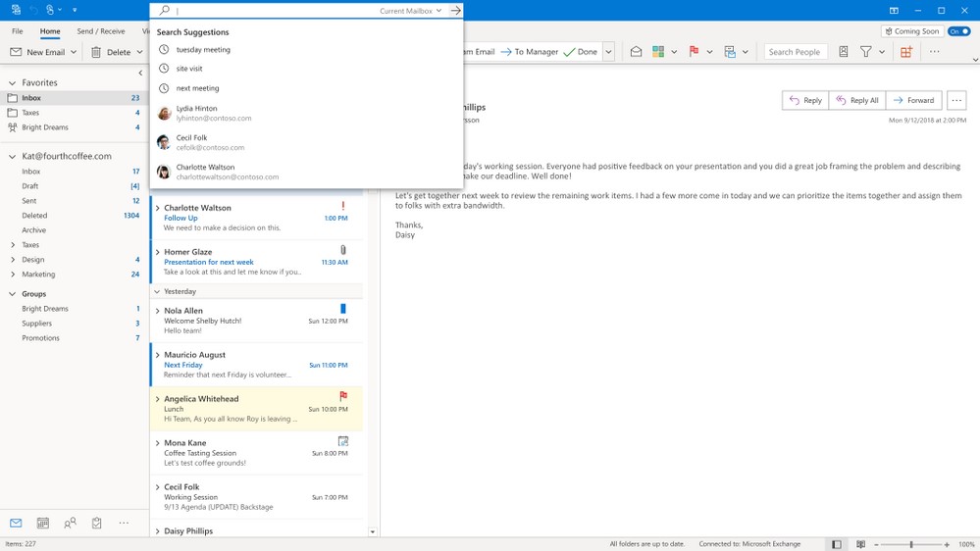Click the Send/Receive all folders icon in title bar

[x=16, y=10]
